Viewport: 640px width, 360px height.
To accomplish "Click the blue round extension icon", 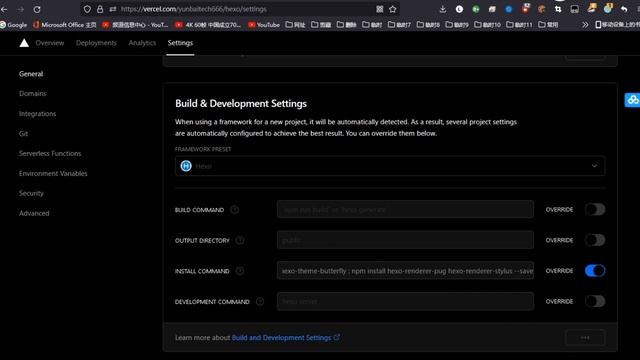I will pos(509,9).
